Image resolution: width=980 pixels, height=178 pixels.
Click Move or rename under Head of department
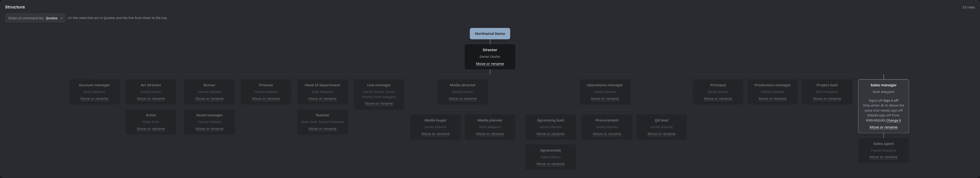(322, 99)
